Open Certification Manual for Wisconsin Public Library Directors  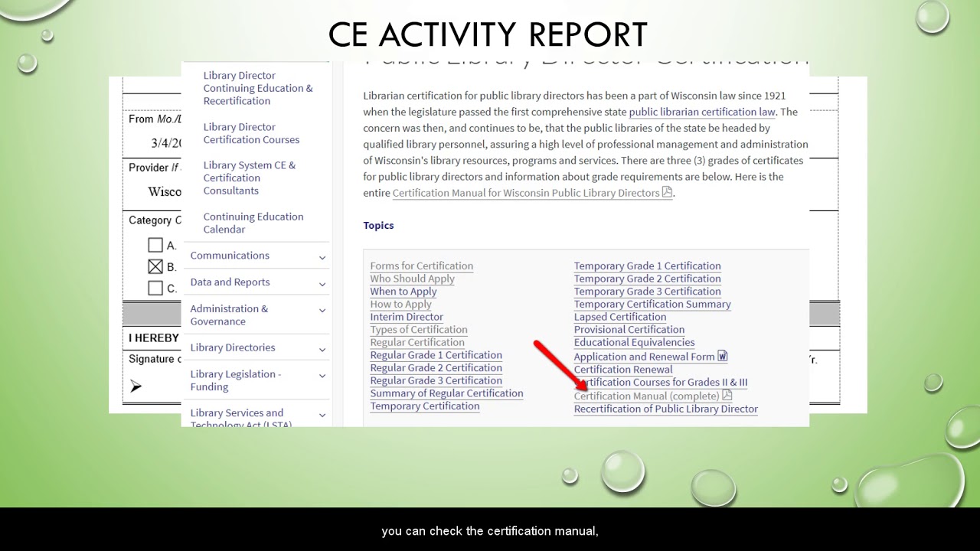pyautogui.click(x=526, y=193)
